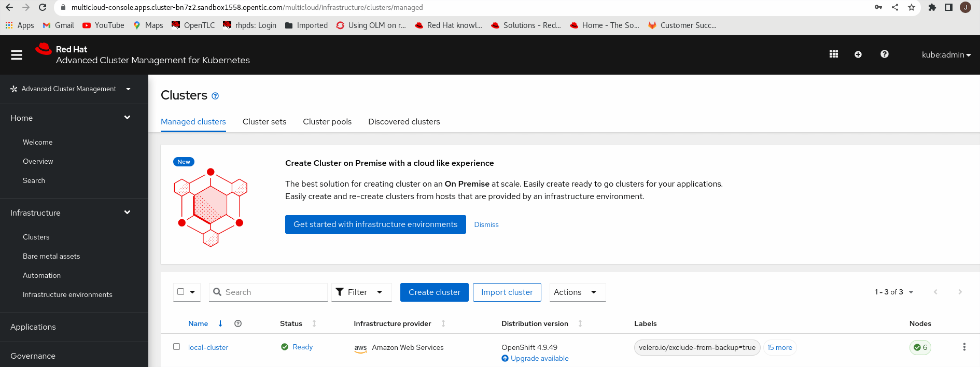
Task: Open the kube:admin user menu
Action: click(946, 55)
